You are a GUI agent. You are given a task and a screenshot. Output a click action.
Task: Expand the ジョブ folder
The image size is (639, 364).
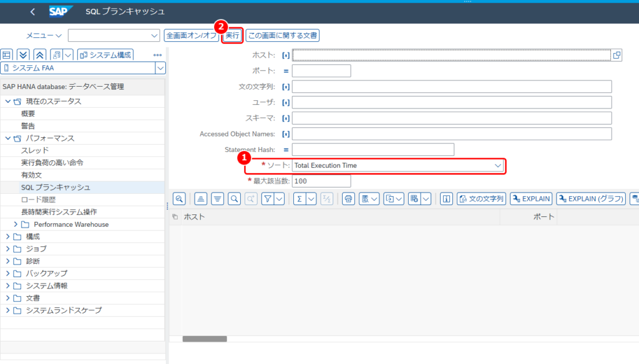tap(7, 248)
